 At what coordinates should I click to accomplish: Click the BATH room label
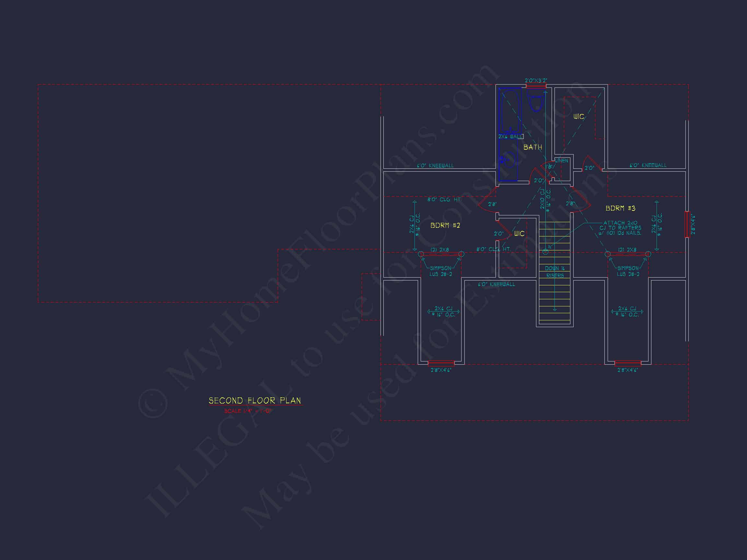coord(532,147)
